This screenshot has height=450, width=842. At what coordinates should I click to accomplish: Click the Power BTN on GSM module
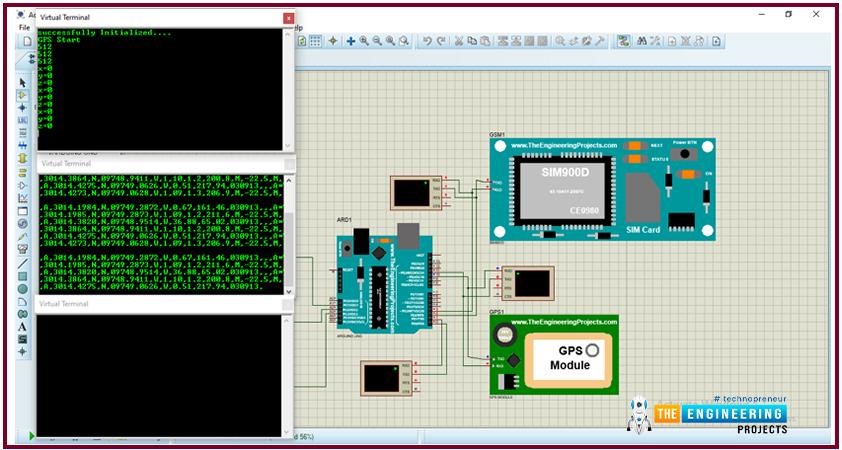click(685, 154)
